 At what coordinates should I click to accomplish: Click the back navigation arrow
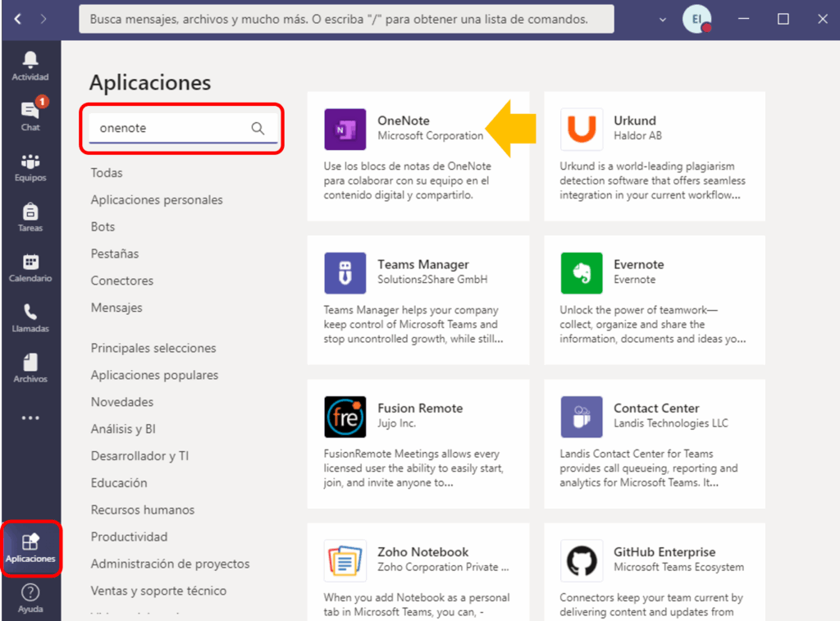point(18,19)
